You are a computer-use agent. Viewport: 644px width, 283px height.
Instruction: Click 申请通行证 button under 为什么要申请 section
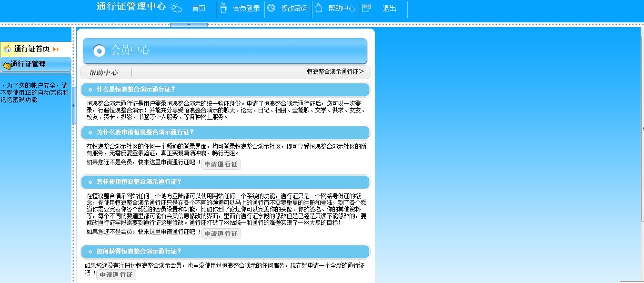221,164
